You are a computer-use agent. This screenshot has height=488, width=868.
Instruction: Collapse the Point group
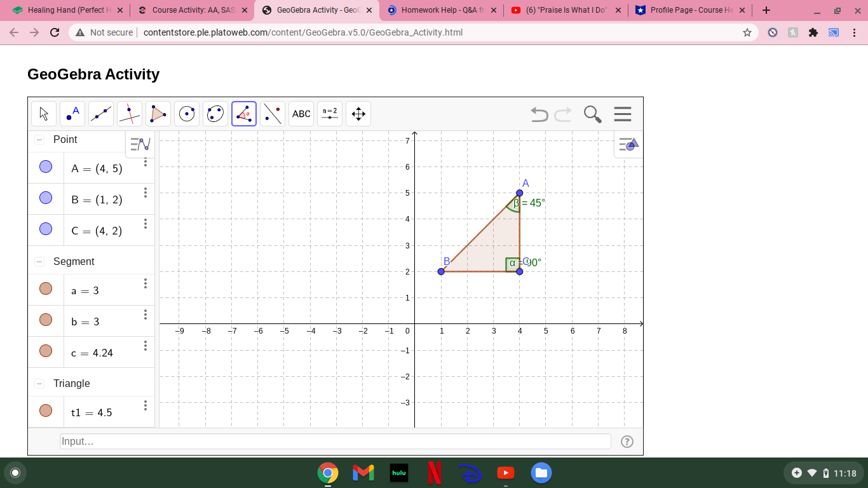(x=39, y=140)
